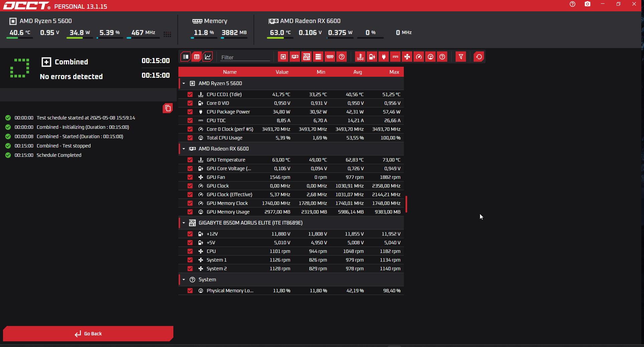Click the funnel filter icon
644x347 pixels.
click(461, 57)
